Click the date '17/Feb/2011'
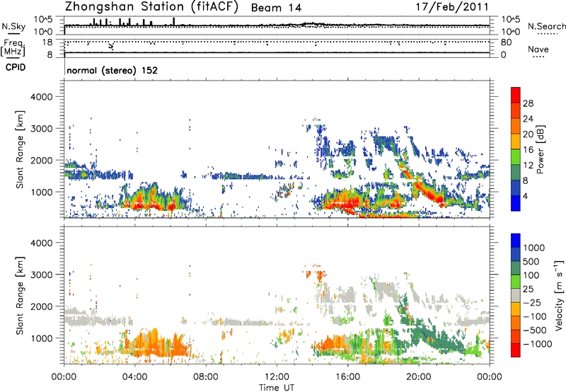The width and height of the screenshot is (566, 392). [x=452, y=7]
